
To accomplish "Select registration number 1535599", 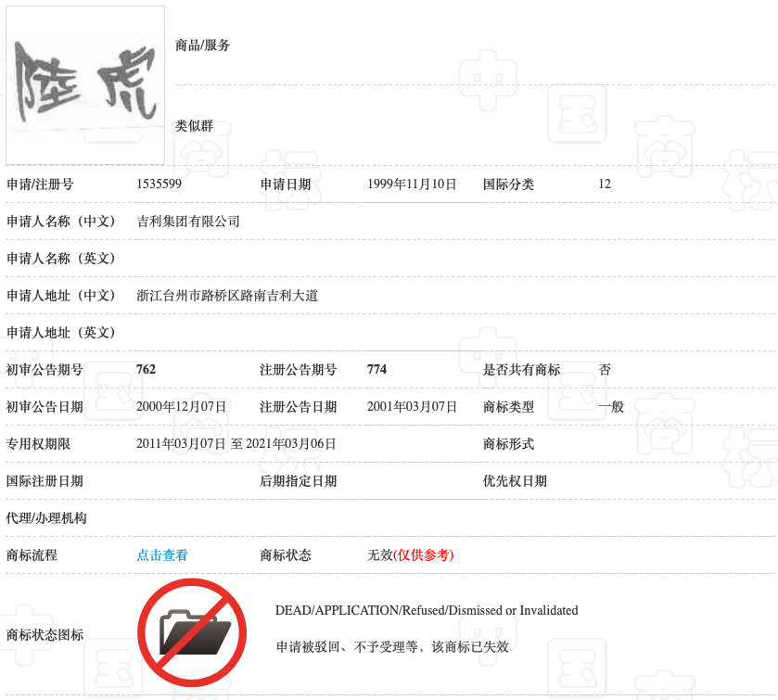I will (x=159, y=185).
